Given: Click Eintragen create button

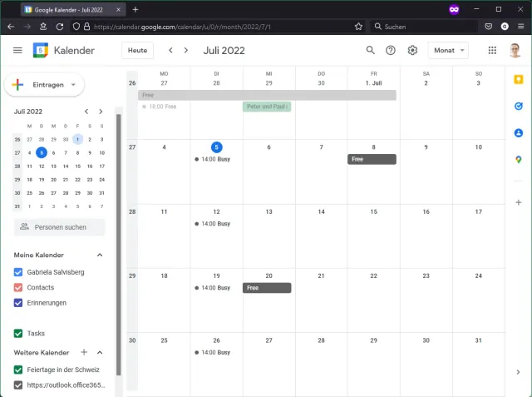Looking at the screenshot, I should point(44,85).
